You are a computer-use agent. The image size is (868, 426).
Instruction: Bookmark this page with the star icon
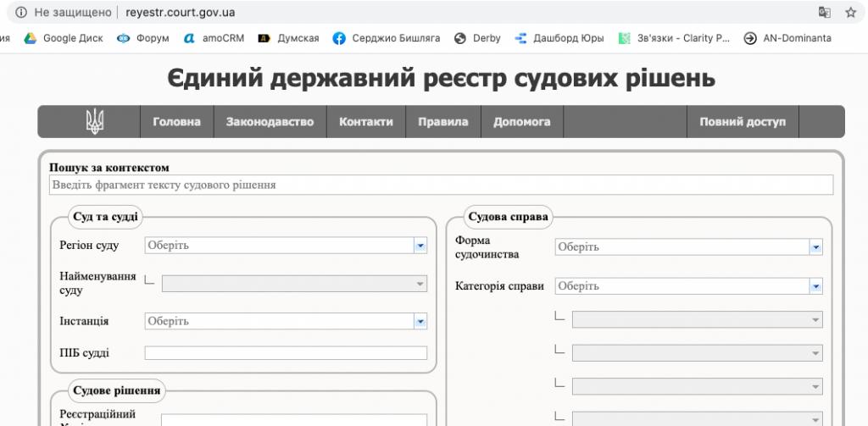coord(850,12)
